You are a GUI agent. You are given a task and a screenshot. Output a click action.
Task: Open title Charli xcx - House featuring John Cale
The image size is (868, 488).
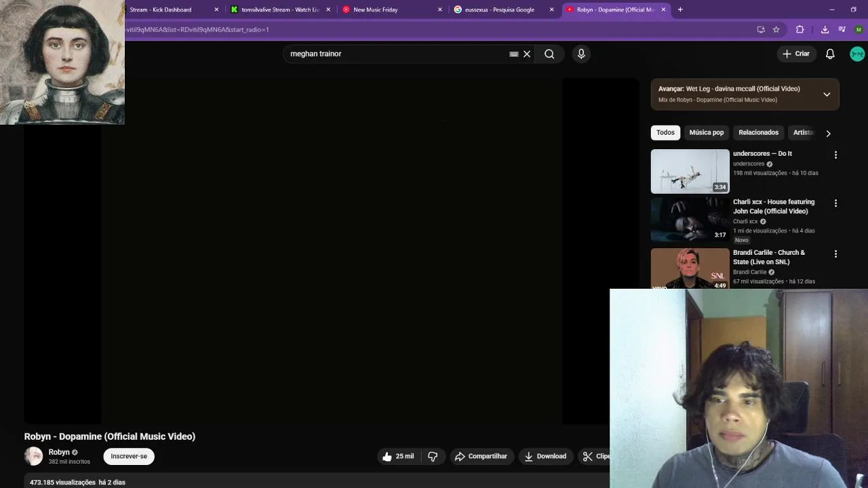pos(774,207)
